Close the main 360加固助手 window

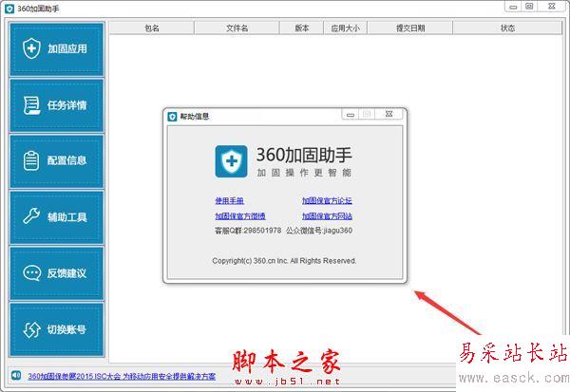pyautogui.click(x=551, y=7)
